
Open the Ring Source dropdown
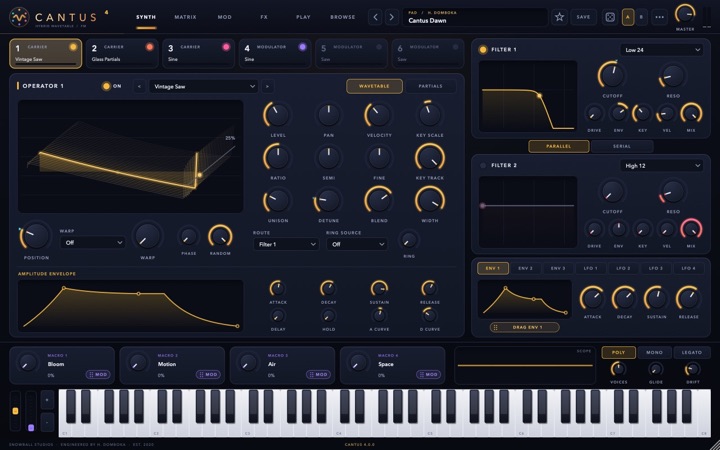357,244
